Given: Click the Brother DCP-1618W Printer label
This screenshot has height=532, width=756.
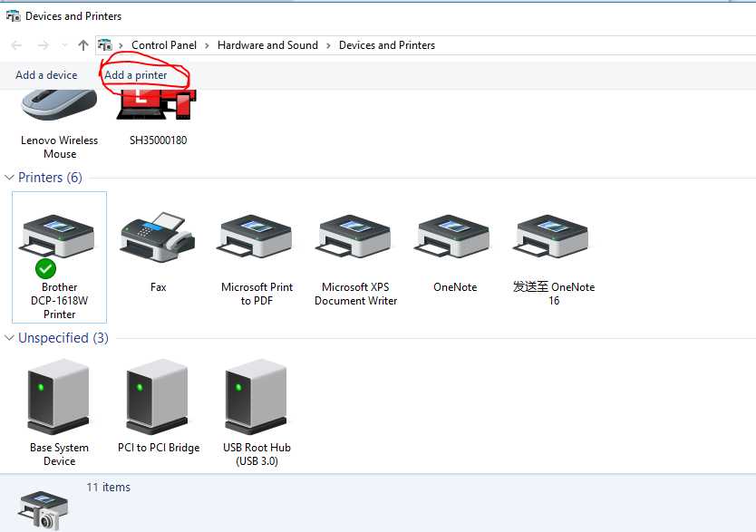Looking at the screenshot, I should (59, 301).
